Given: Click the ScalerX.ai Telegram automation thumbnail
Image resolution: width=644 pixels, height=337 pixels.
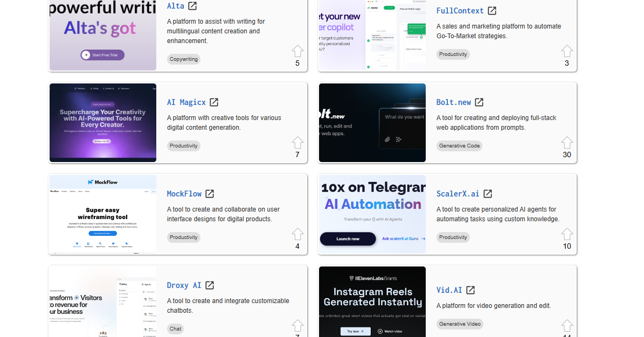Looking at the screenshot, I should tap(372, 214).
